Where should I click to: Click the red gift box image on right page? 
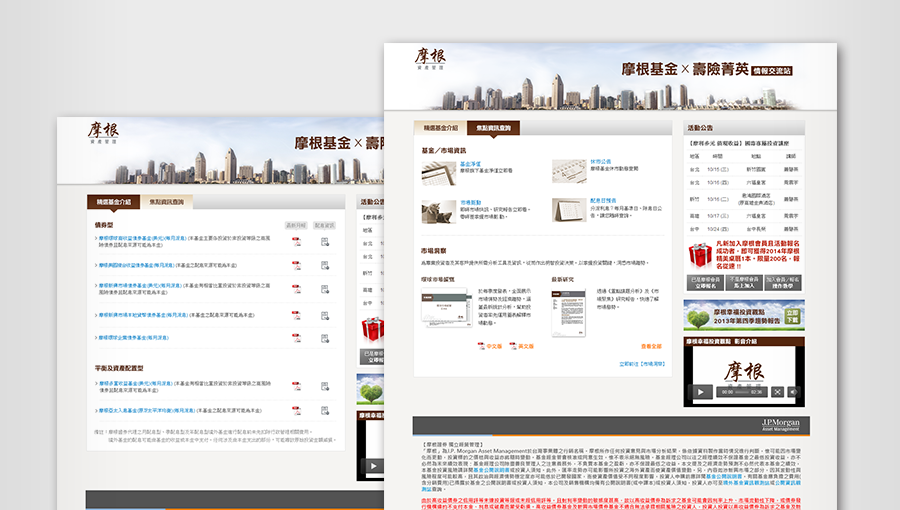click(x=700, y=256)
